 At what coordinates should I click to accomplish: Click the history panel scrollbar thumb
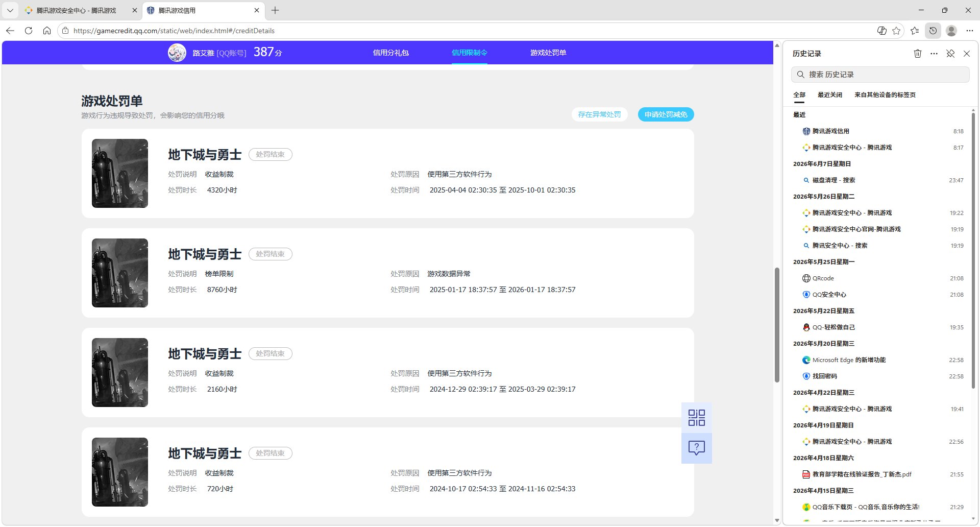click(x=973, y=250)
